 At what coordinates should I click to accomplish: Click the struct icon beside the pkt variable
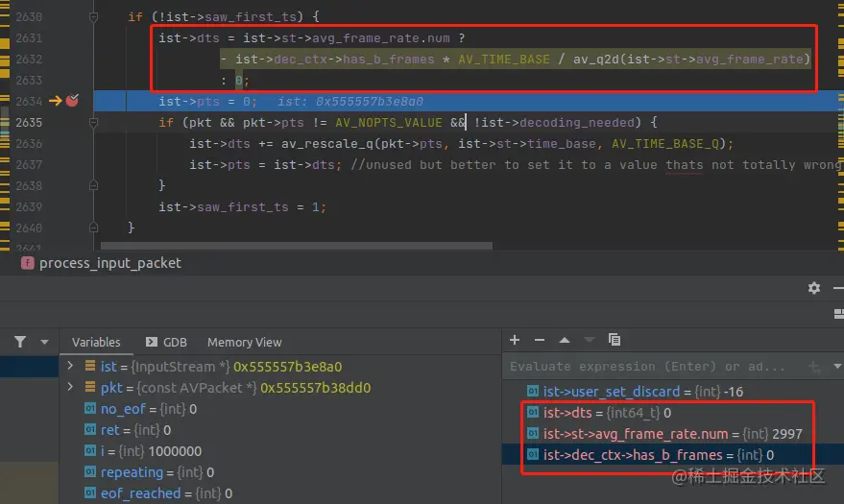(90, 387)
